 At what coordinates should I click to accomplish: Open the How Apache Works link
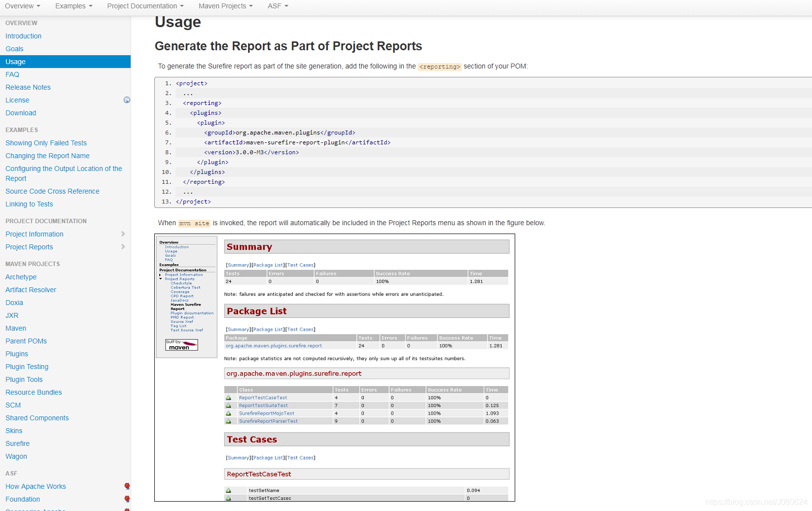35,486
